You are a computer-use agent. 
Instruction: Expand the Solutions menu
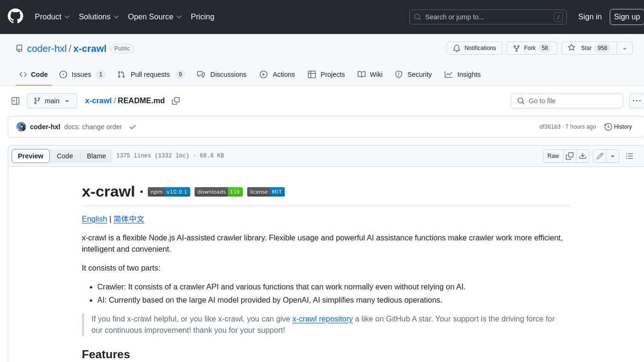(x=99, y=17)
